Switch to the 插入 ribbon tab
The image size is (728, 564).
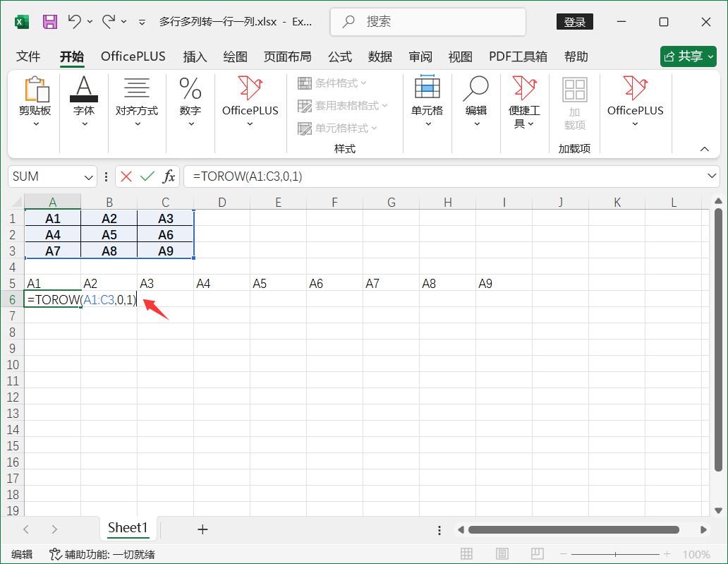[195, 56]
